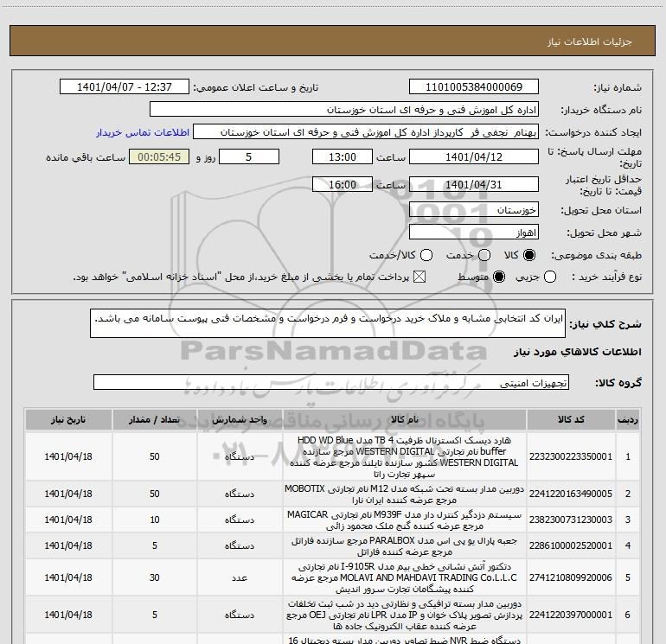Click the ردیف column header
666x644 pixels.
(628, 420)
